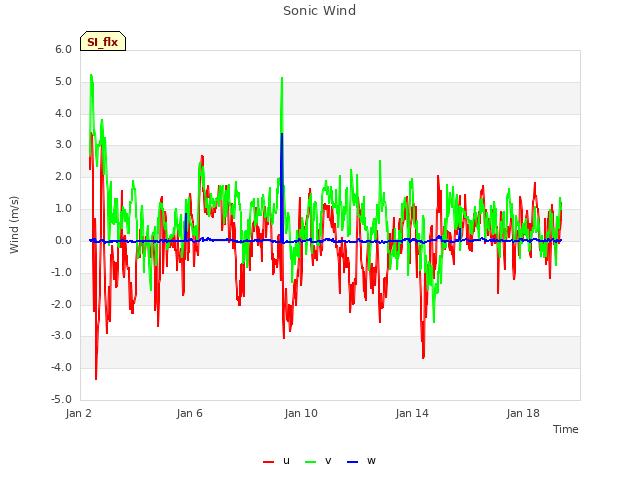
Task: Click the -1.0 y-axis label
Action: coord(62,273)
